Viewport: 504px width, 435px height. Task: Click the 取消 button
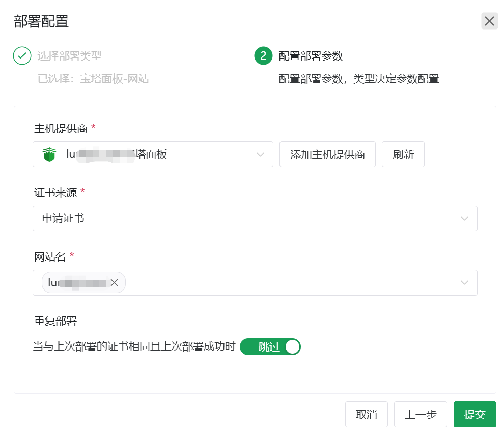tap(366, 414)
